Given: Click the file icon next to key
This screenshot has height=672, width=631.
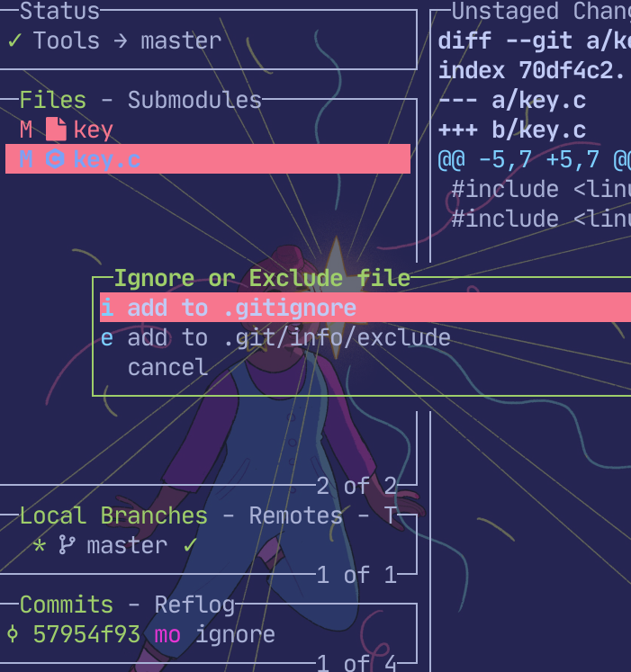Looking at the screenshot, I should (x=56, y=129).
